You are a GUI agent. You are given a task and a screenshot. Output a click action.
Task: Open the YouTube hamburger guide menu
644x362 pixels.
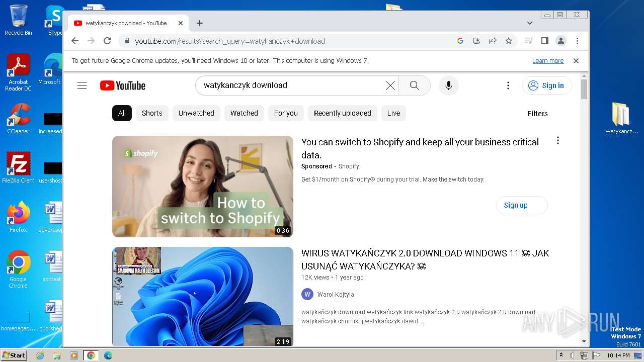pos(82,85)
